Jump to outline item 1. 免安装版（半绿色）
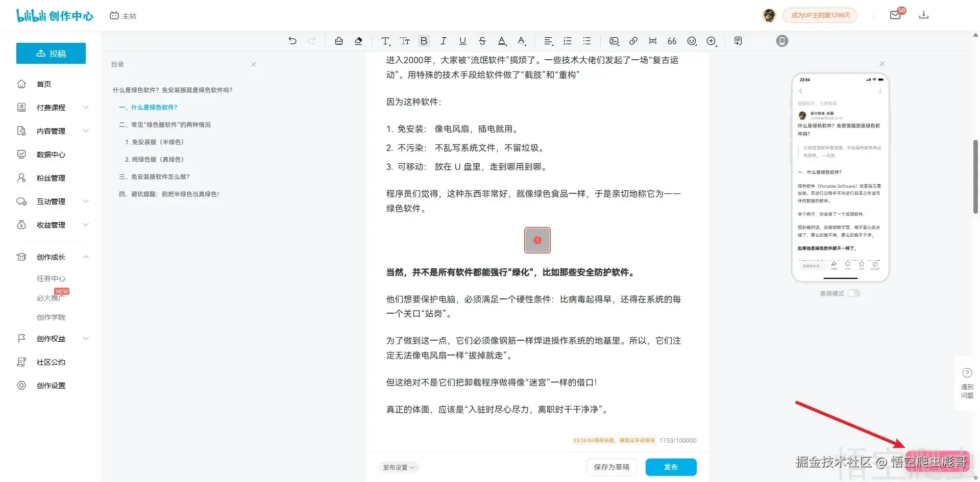Screen dimensions: 980x482 tap(154, 142)
